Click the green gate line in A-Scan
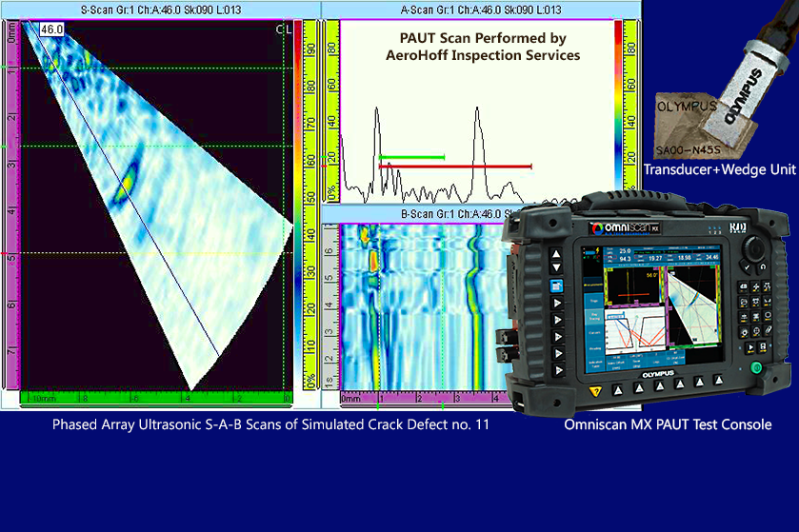Screen dimensions: 799x532 pos(411,157)
